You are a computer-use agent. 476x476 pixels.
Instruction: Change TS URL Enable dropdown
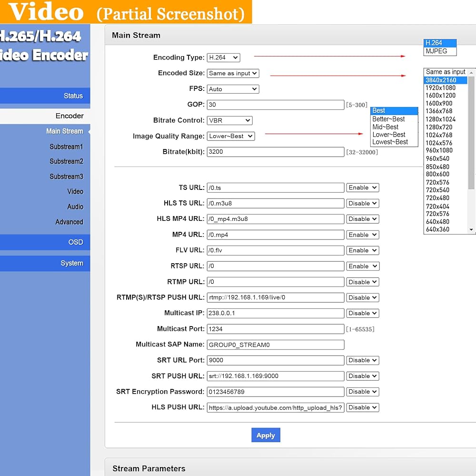coord(362,188)
